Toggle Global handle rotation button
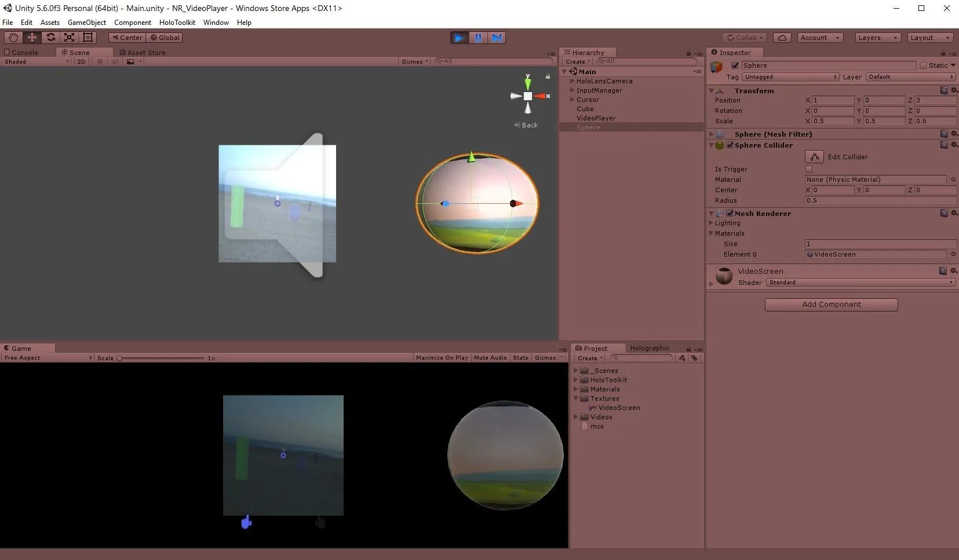 coord(165,38)
